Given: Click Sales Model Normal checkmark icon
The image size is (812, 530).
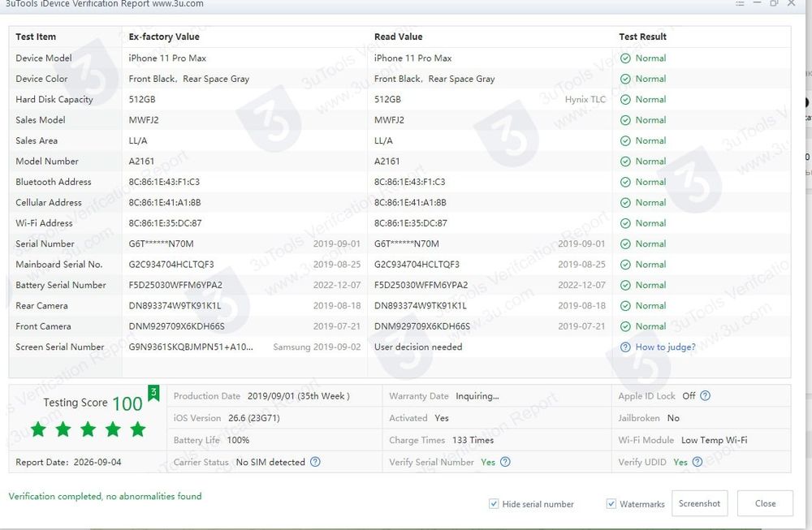Looking at the screenshot, I should pyautogui.click(x=625, y=120).
